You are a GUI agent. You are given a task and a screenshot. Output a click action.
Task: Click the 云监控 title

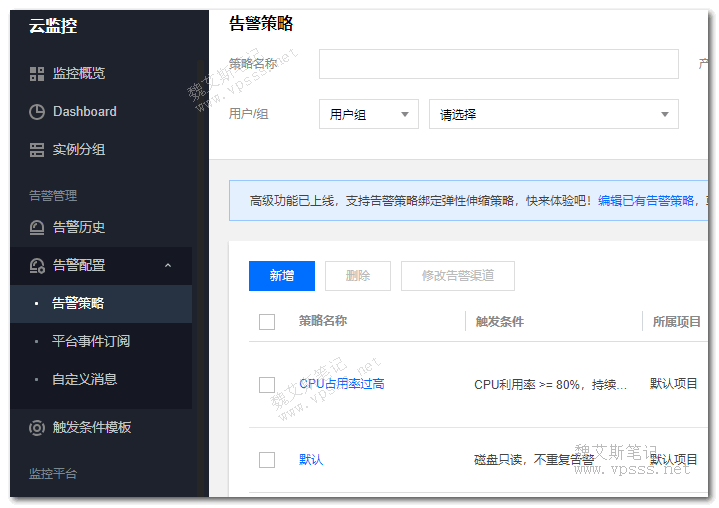click(53, 26)
